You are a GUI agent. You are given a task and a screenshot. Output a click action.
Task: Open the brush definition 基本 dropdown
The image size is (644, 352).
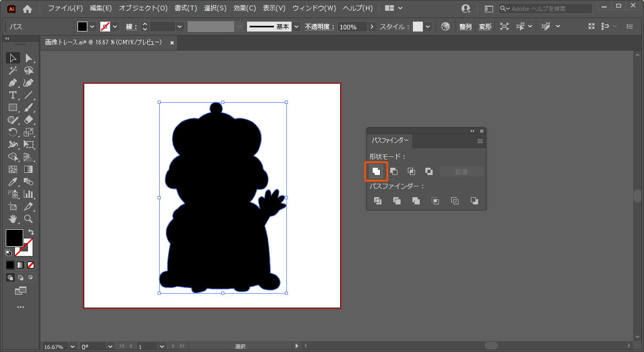[x=296, y=26]
